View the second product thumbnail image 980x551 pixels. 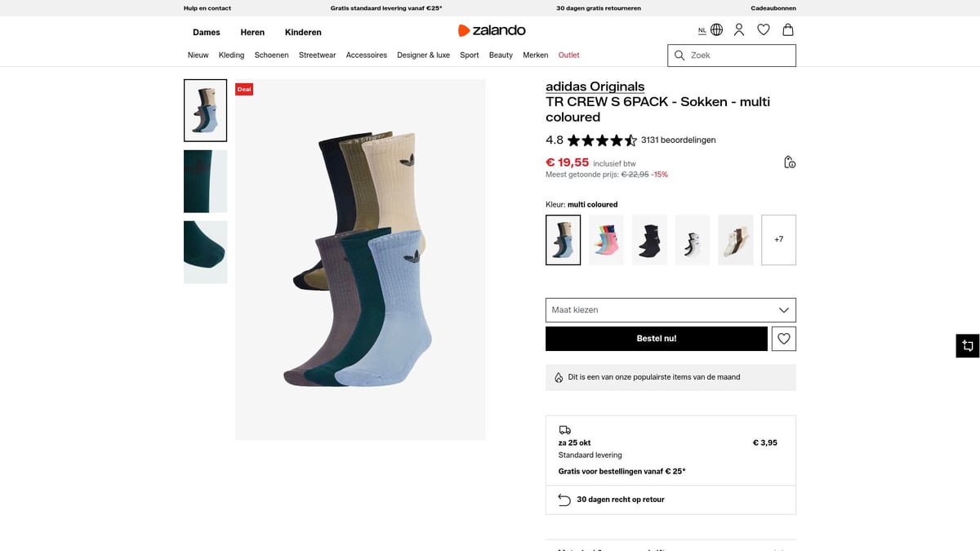click(x=205, y=181)
